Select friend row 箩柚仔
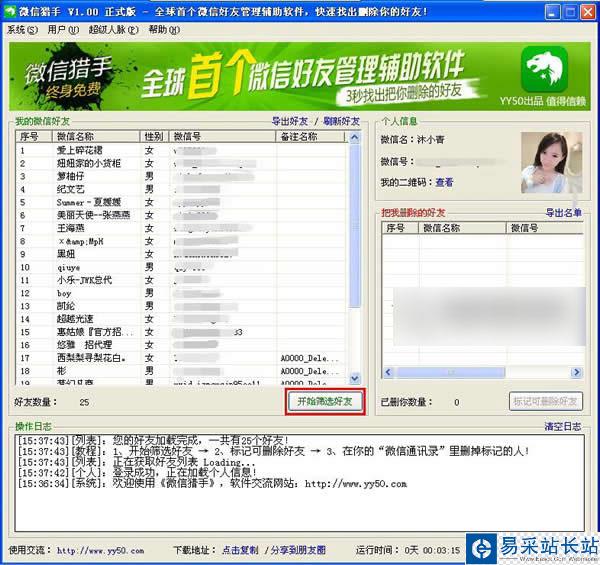 pyautogui.click(x=181, y=176)
